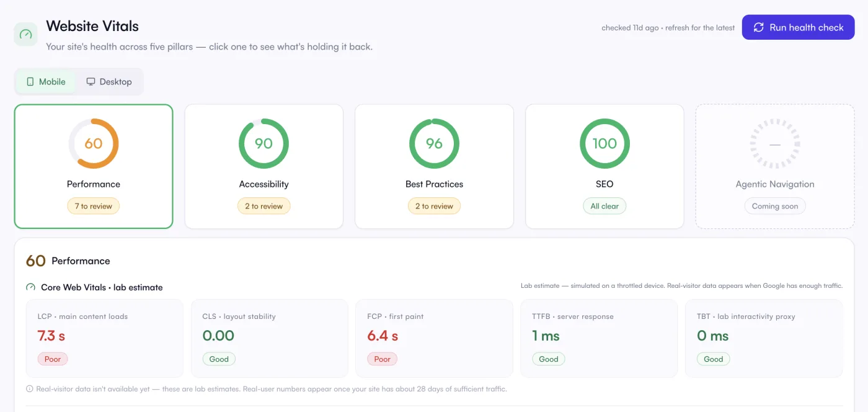Click the refresh icon in Run health check
This screenshot has height=412, width=868.
(x=758, y=27)
